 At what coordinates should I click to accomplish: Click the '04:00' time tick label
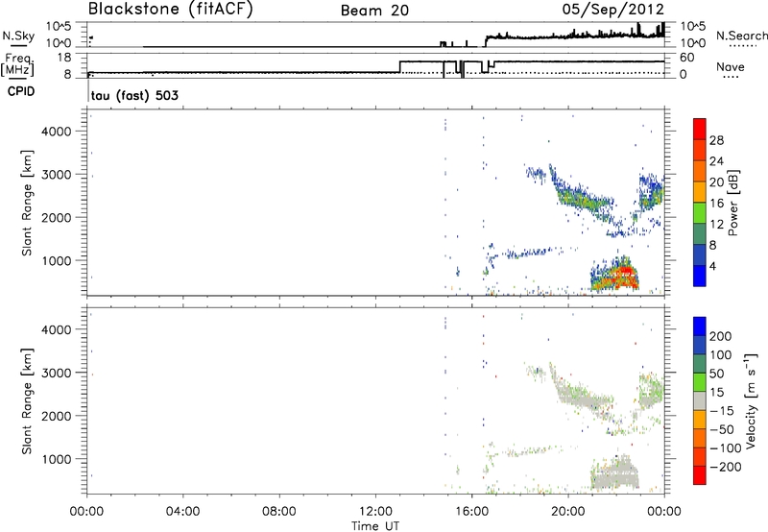tap(182, 512)
